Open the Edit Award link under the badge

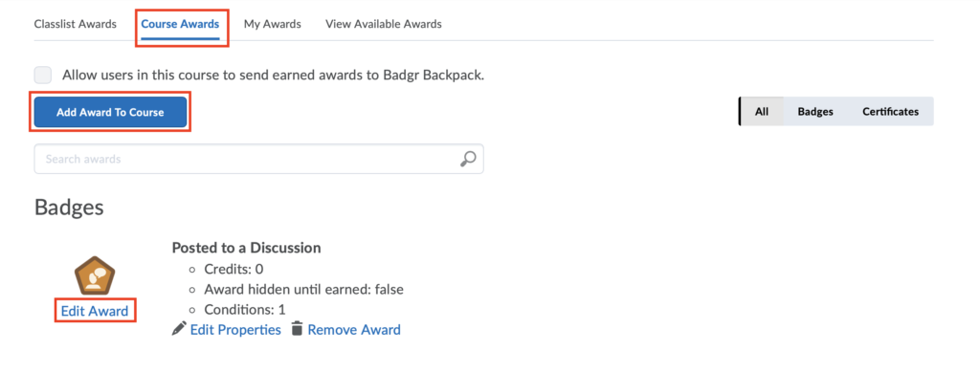point(95,311)
